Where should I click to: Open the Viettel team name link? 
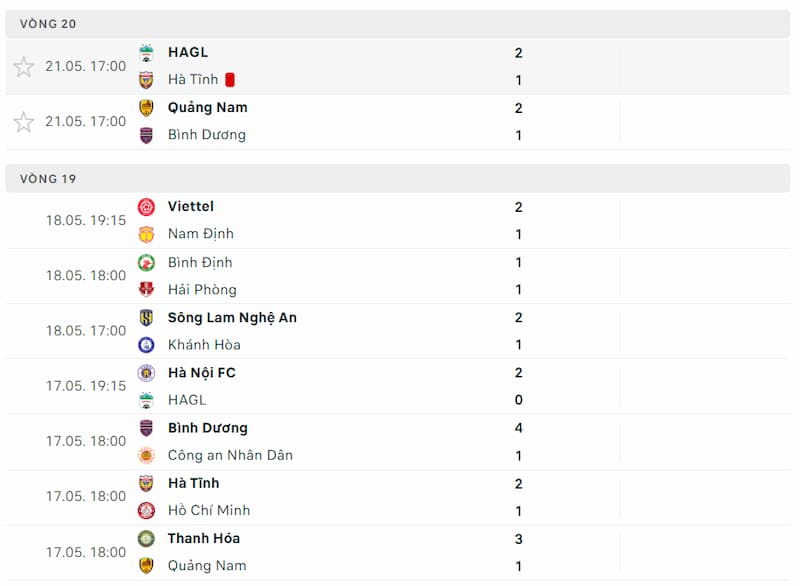[190, 207]
